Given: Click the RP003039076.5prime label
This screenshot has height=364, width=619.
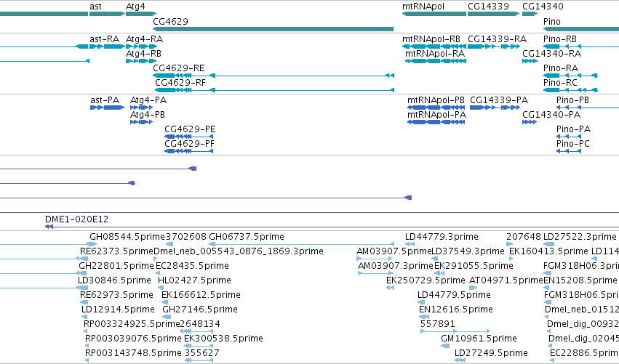Looking at the screenshot, I should coord(133,339).
